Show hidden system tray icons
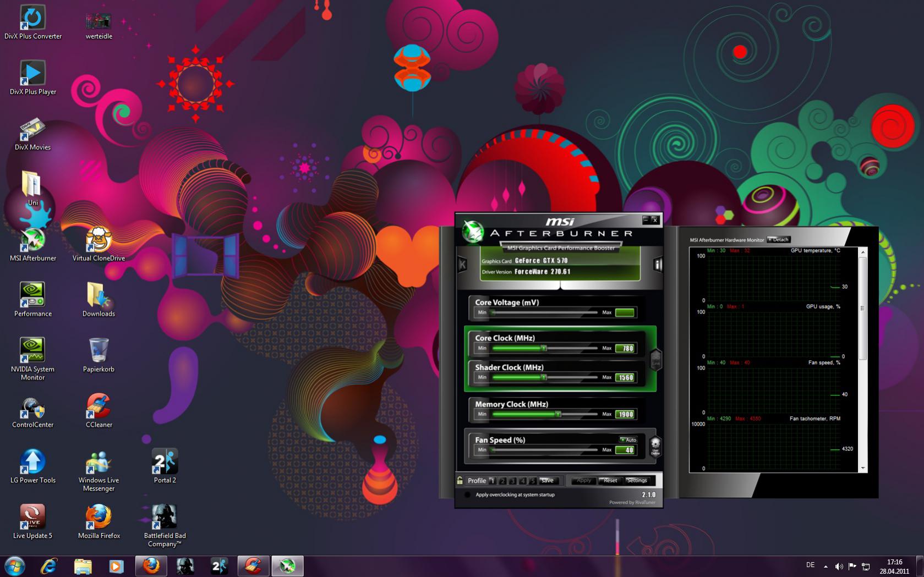The image size is (924, 577). click(825, 566)
